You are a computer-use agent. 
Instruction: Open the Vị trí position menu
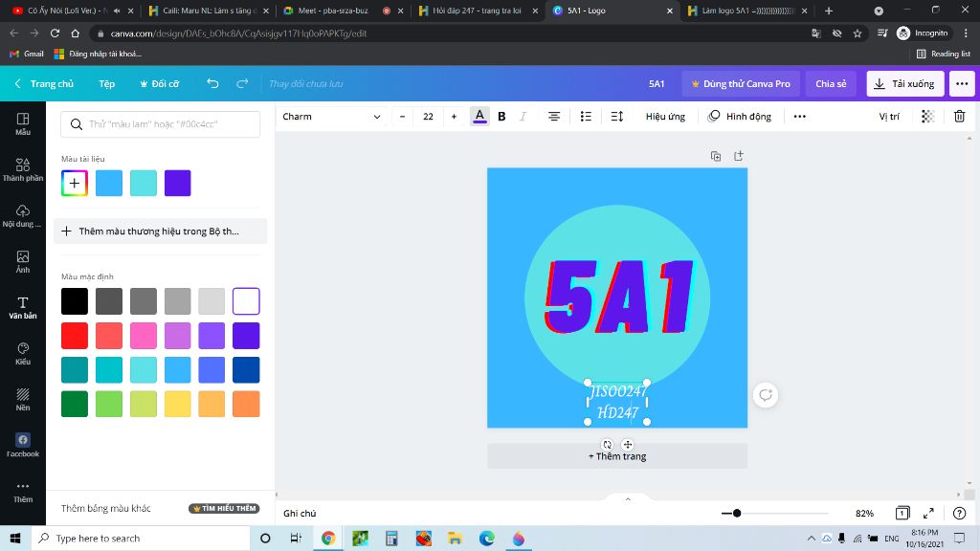click(889, 116)
